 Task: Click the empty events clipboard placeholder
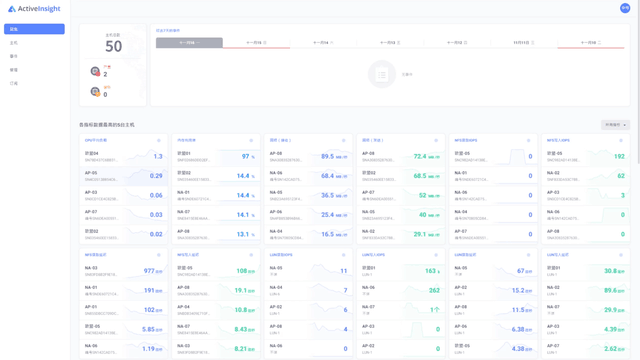(382, 74)
